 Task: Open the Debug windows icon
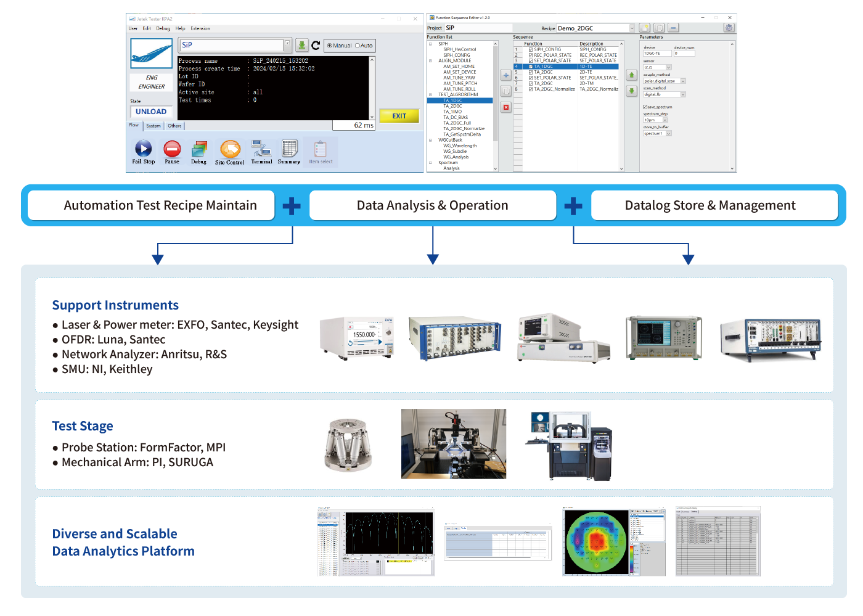click(x=199, y=149)
